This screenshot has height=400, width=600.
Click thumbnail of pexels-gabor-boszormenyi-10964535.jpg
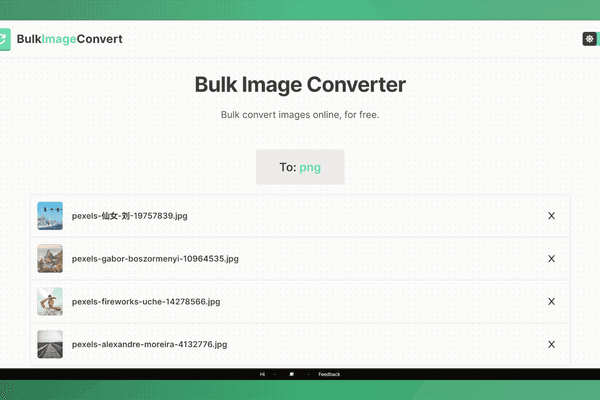coord(50,259)
